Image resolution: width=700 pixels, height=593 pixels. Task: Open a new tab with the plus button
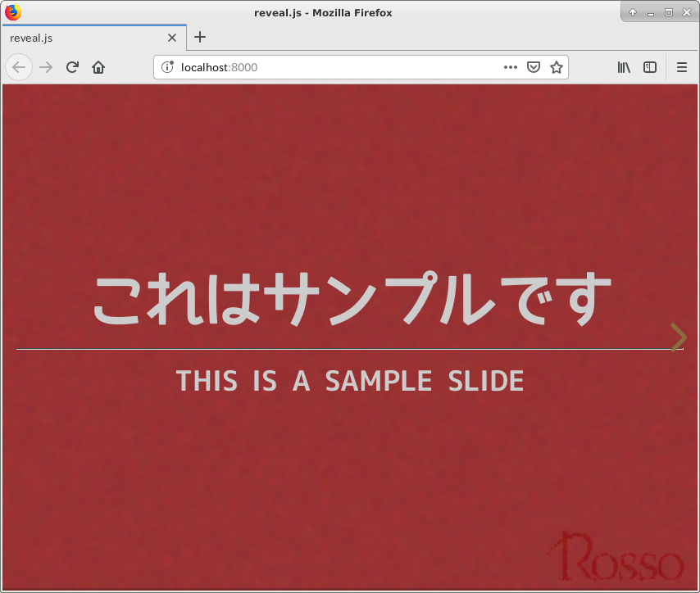(200, 37)
